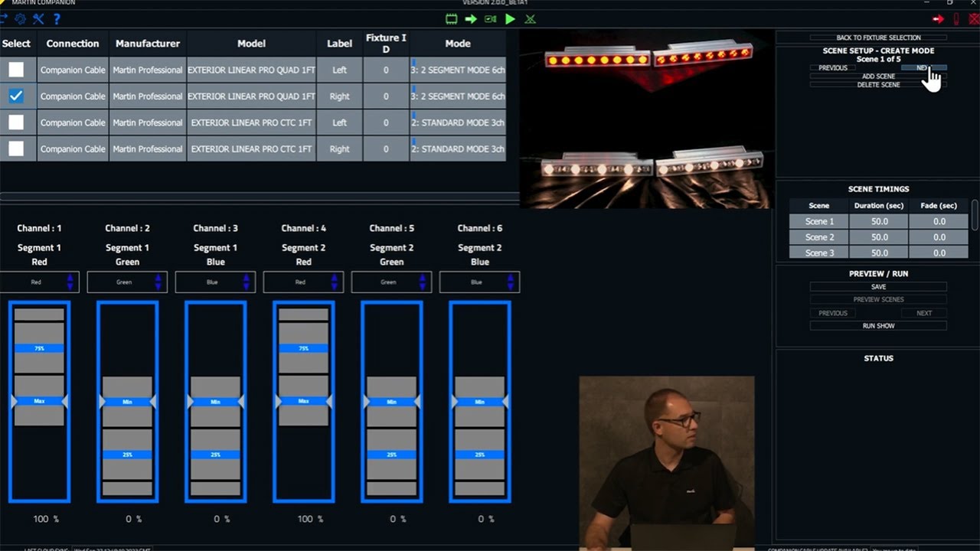Click the Scene 1 row label
This screenshot has height=551, width=980.
point(819,221)
